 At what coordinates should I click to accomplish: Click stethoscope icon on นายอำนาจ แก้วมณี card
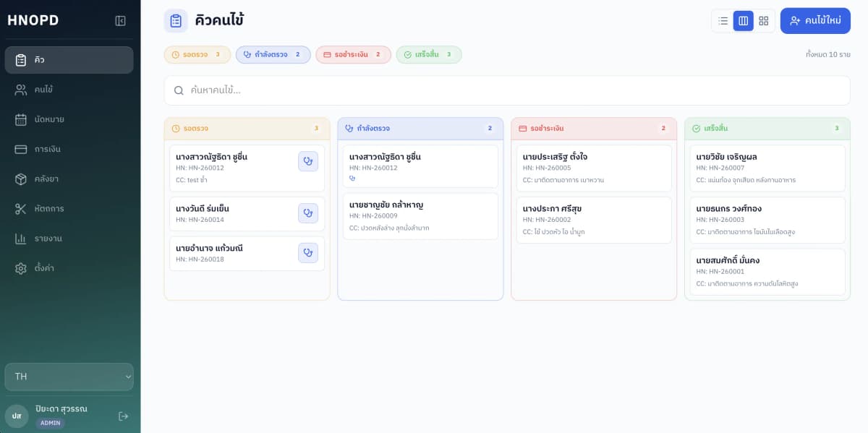(308, 253)
